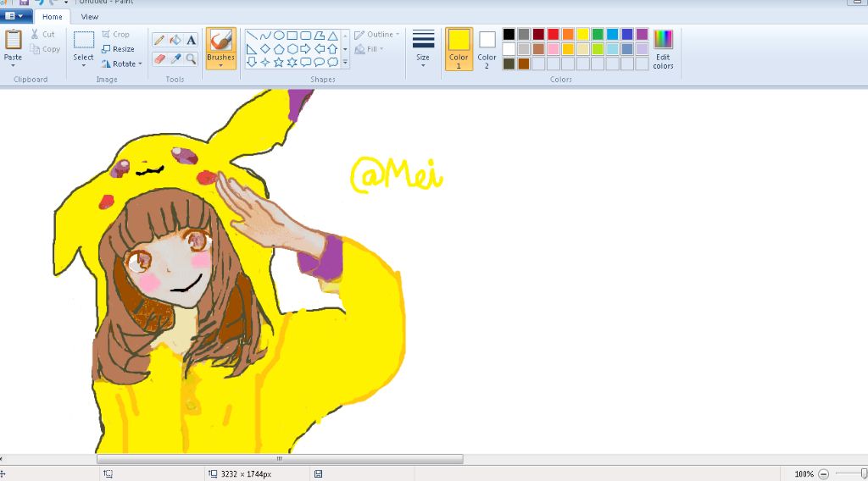The image size is (868, 481).
Task: Click the Paste clipboard icon
Action: tap(14, 40)
